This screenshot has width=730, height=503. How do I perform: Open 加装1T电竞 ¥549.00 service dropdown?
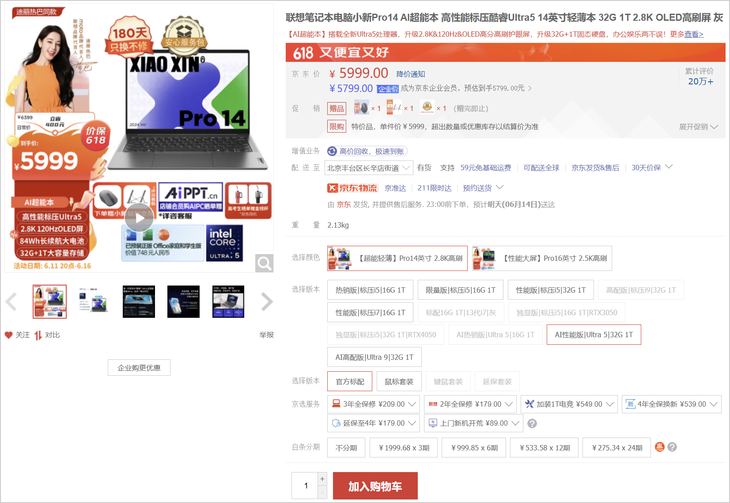(x=569, y=404)
